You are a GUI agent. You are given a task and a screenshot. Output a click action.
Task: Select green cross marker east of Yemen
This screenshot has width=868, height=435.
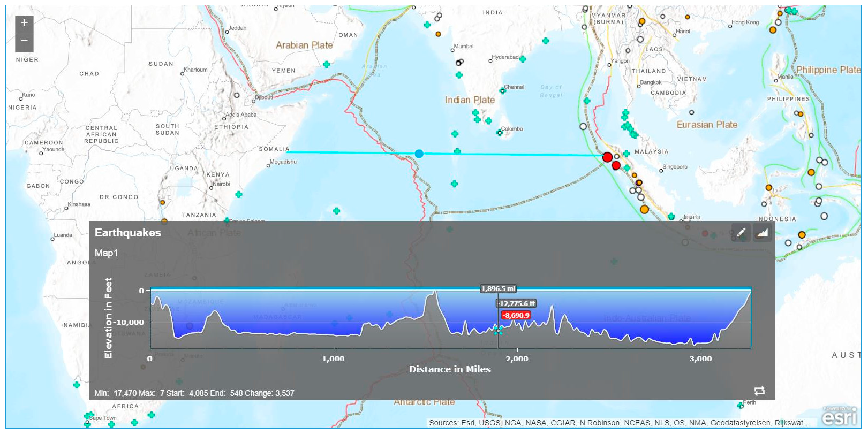[x=327, y=64]
